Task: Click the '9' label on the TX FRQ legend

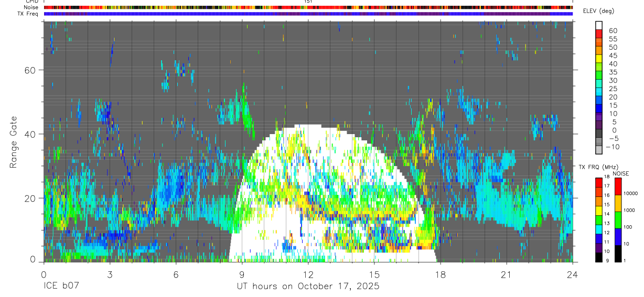Action: click(608, 260)
